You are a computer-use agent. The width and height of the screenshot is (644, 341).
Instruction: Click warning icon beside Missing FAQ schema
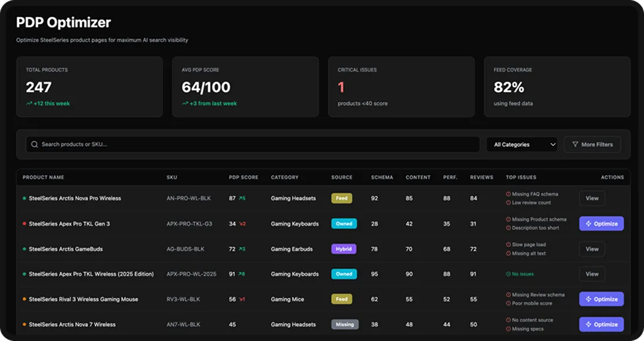pos(509,194)
